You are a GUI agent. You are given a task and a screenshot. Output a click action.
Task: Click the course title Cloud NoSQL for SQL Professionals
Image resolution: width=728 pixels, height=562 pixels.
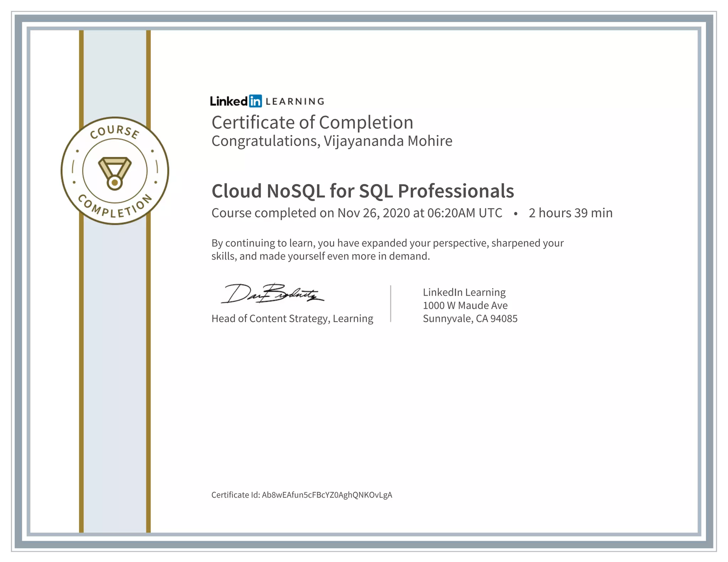point(363,191)
